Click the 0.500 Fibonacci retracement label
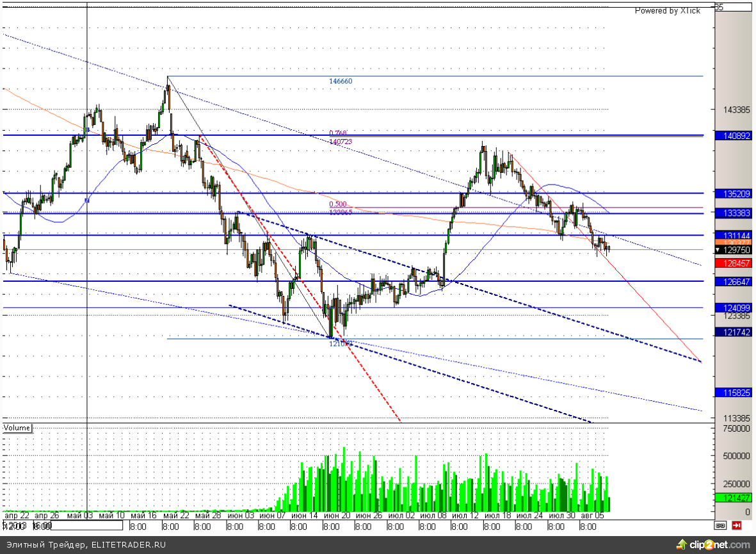Viewport: 756px width, 554px height. coord(337,204)
